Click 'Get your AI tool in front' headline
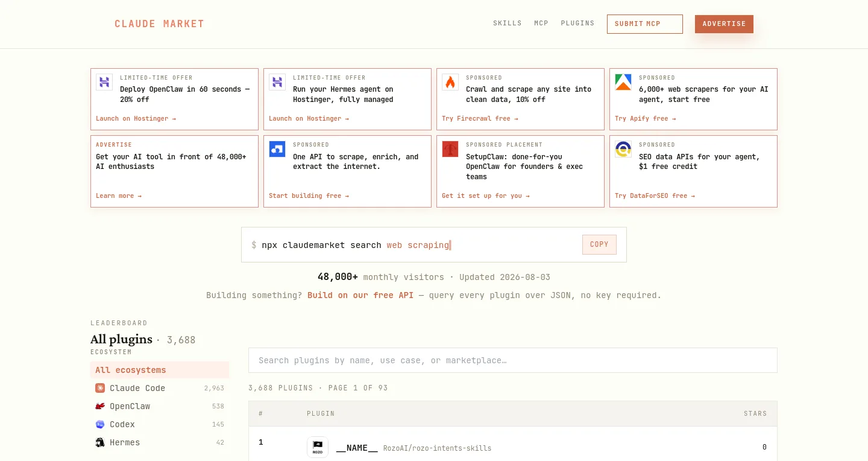 coord(171,162)
